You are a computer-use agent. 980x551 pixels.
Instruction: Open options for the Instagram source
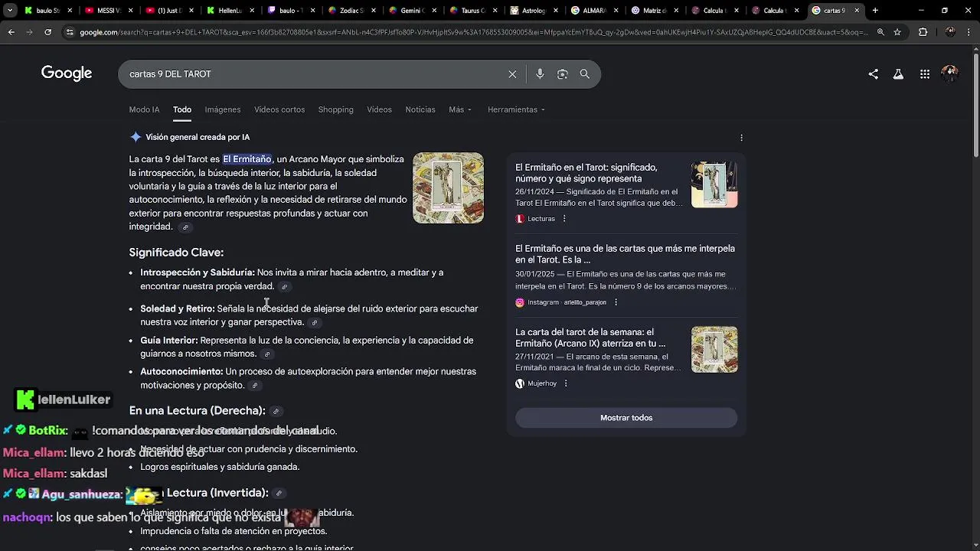[616, 302]
